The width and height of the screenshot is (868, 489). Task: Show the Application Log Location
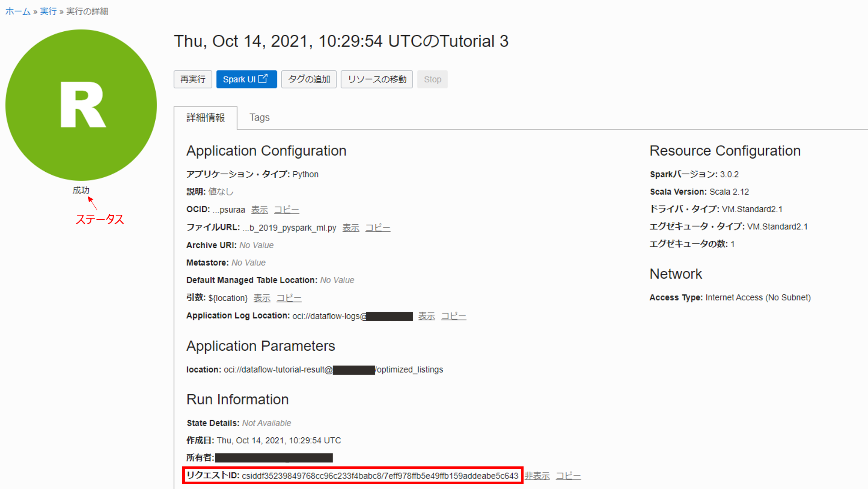coord(427,316)
